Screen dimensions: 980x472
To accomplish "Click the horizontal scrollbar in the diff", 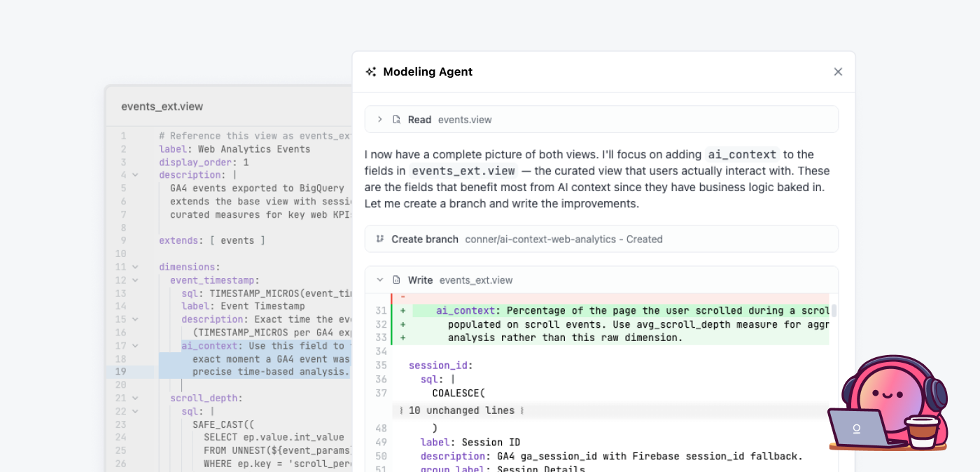I will pos(834,310).
